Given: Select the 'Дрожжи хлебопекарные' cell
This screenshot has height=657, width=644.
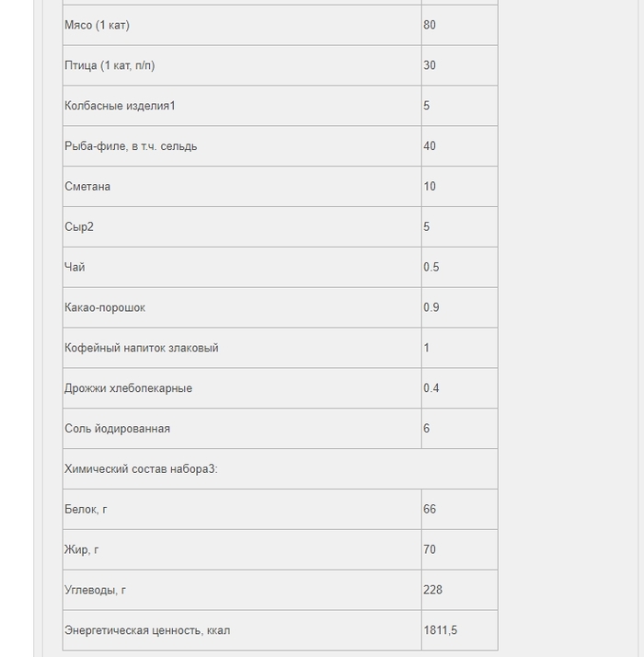Looking at the screenshot, I should pyautogui.click(x=128, y=388).
